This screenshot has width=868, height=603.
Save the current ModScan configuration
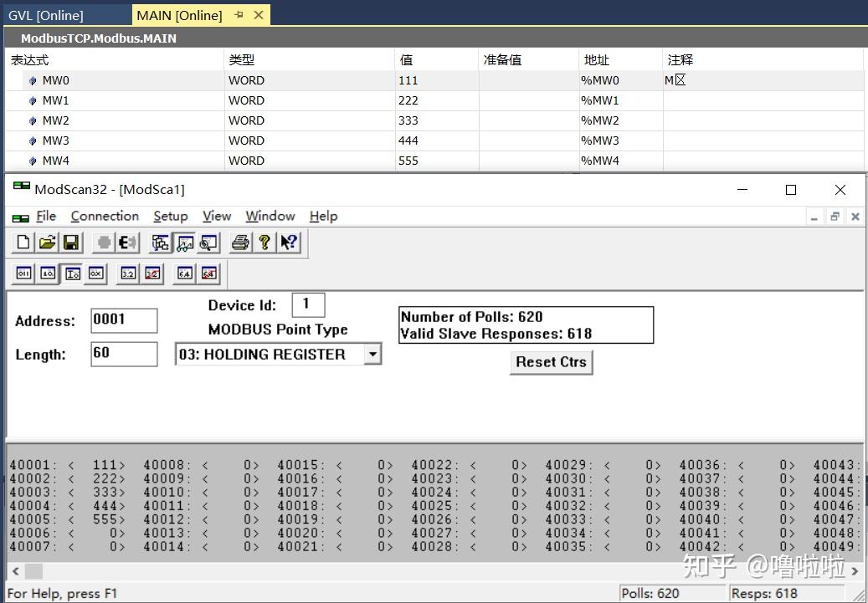(x=71, y=243)
